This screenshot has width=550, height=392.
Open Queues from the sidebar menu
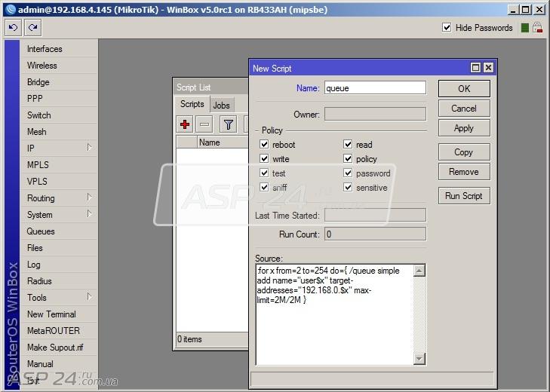(x=41, y=231)
